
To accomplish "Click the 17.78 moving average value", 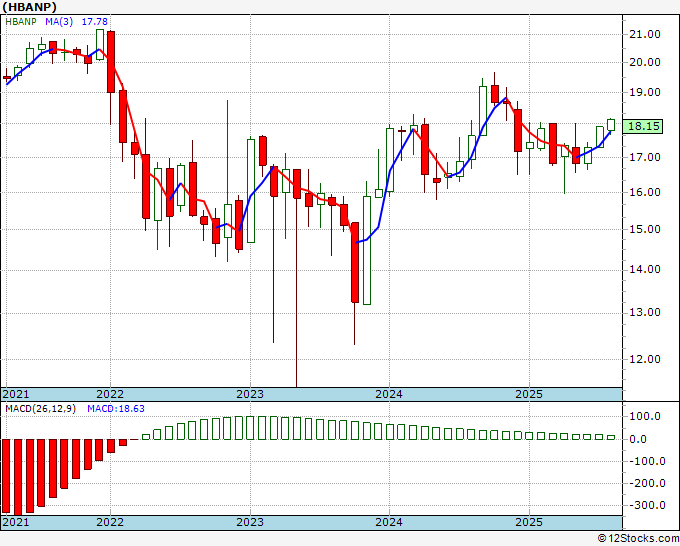I will 95,21.
